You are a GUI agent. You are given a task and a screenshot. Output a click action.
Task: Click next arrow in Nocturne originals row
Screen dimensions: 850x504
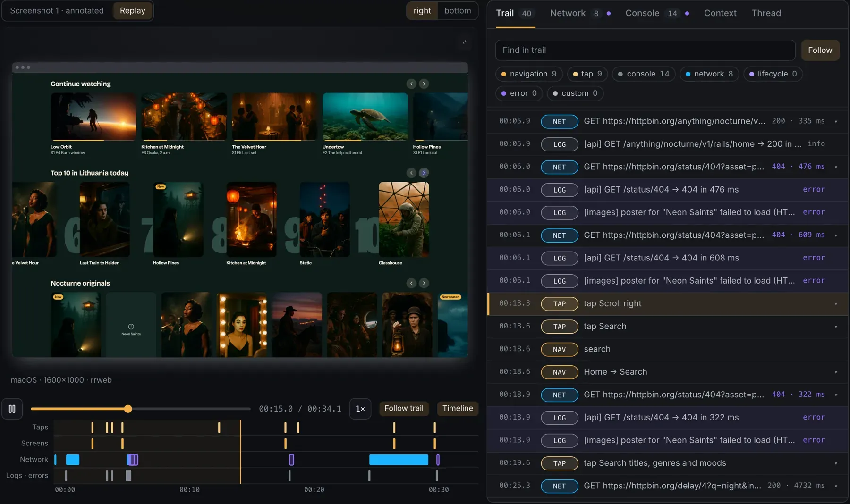coord(424,283)
